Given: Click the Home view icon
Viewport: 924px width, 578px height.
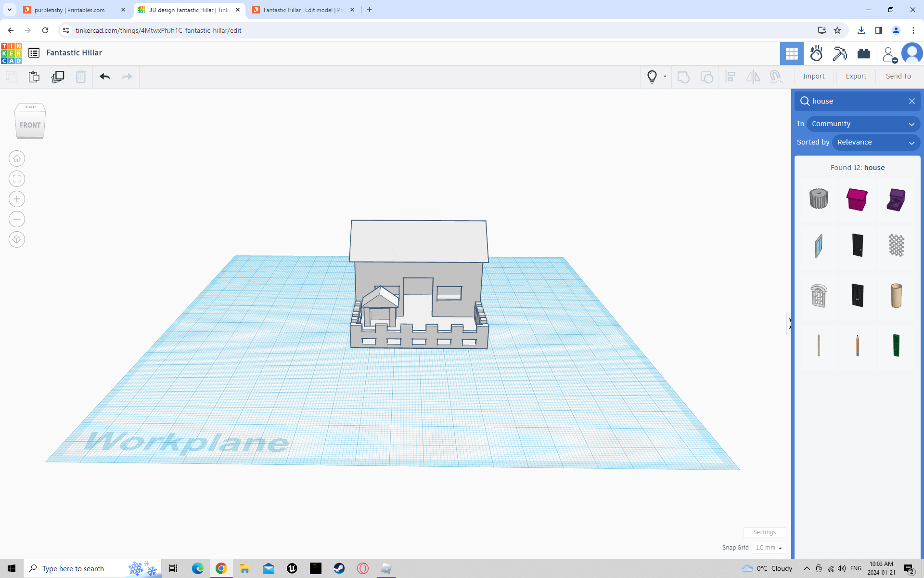Looking at the screenshot, I should pyautogui.click(x=17, y=158).
